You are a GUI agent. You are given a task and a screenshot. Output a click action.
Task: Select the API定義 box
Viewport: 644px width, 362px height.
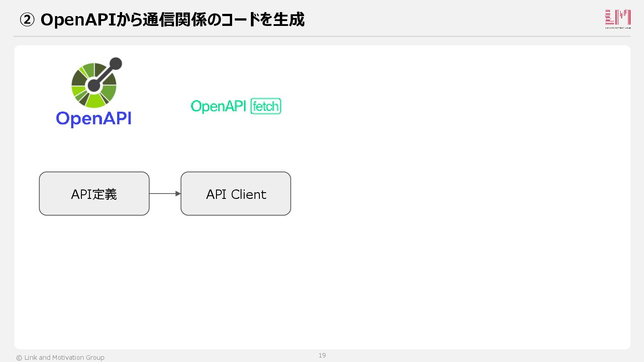pyautogui.click(x=94, y=194)
